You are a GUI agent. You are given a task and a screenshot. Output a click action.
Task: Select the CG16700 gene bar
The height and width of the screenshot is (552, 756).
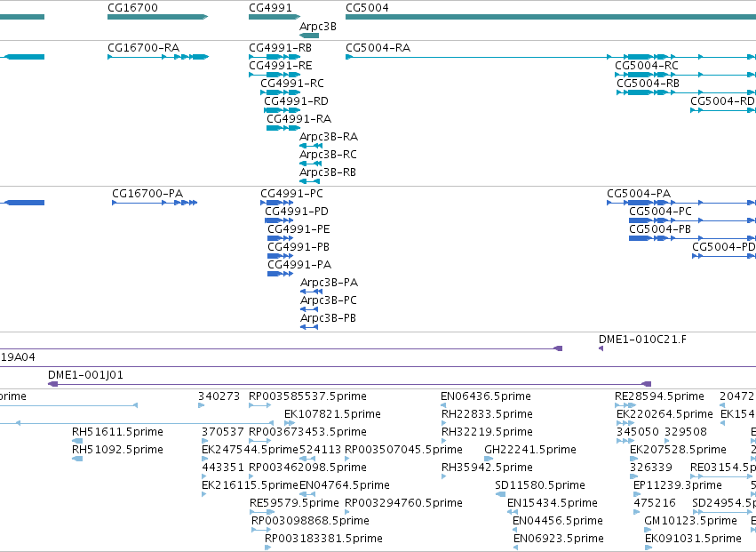(x=157, y=17)
